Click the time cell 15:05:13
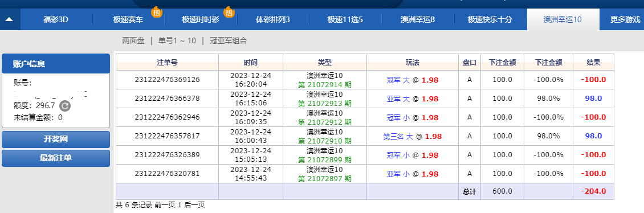This screenshot has width=644, height=213. [251, 159]
